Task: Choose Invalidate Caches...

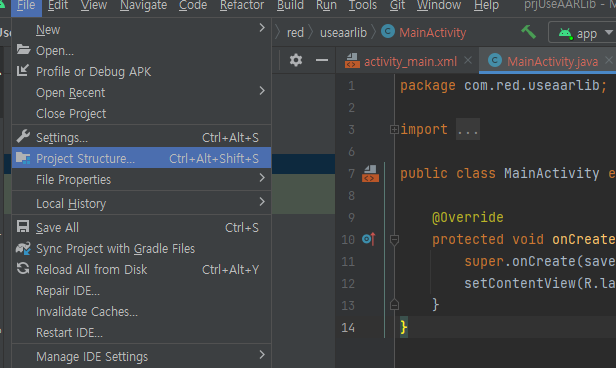Action: point(141,311)
